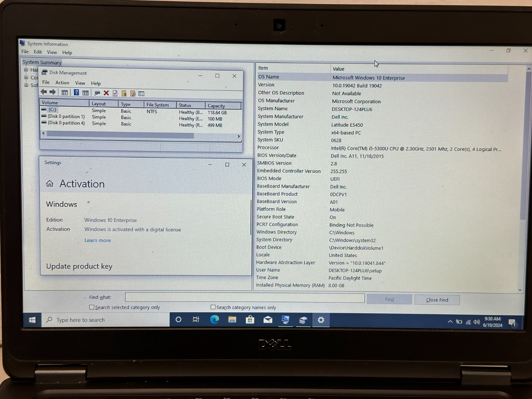Click the Item column header
Screen dimensions: 532x399
pos(293,68)
